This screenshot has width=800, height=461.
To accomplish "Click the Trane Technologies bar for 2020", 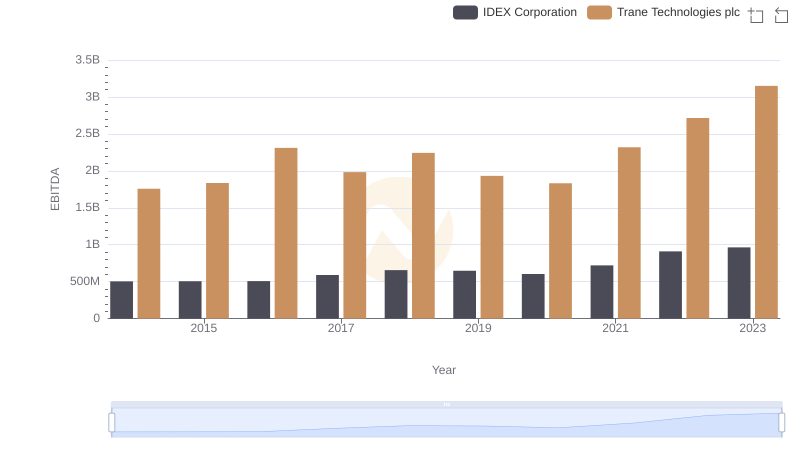I will 560,251.
